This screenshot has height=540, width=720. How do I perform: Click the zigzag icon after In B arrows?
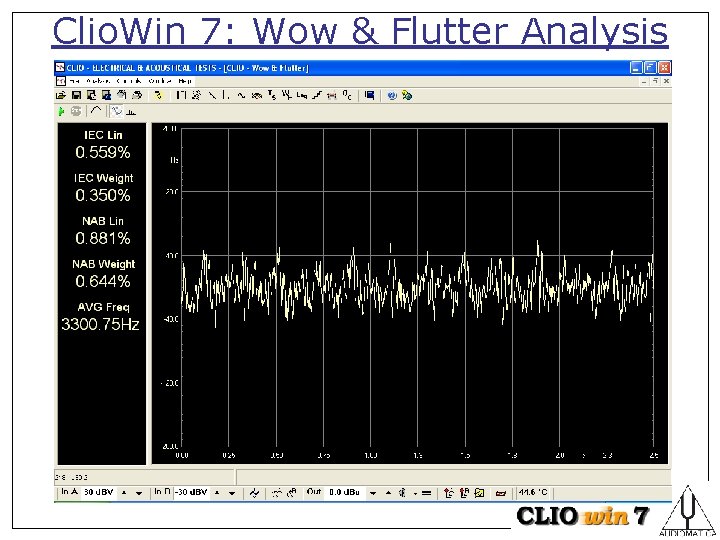click(x=254, y=493)
